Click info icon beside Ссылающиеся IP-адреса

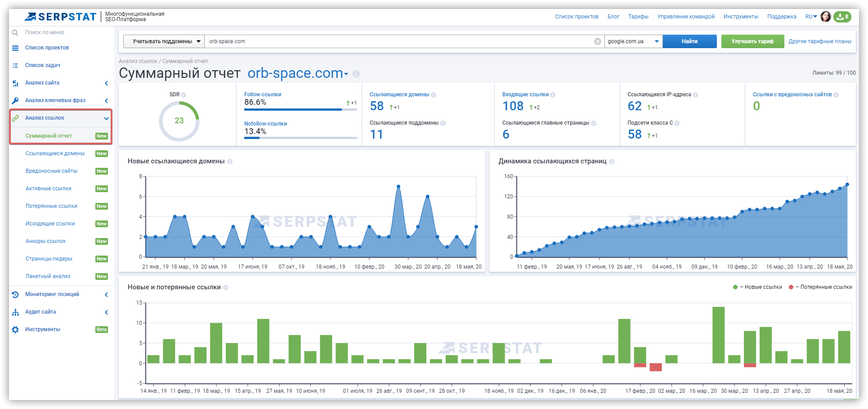click(x=695, y=95)
